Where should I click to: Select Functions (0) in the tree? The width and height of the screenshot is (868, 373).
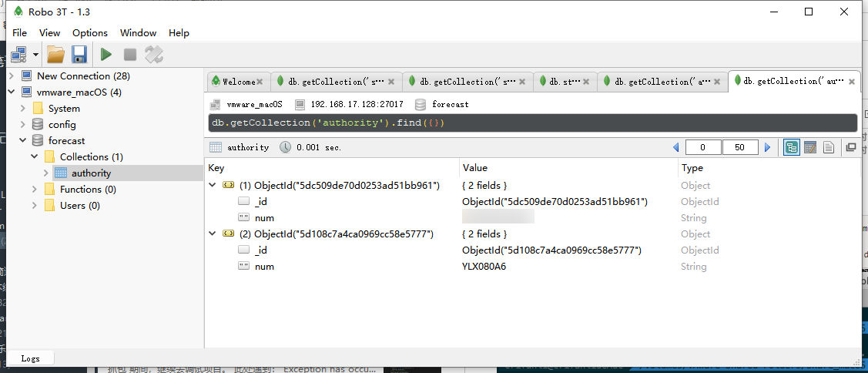pyautogui.click(x=88, y=189)
